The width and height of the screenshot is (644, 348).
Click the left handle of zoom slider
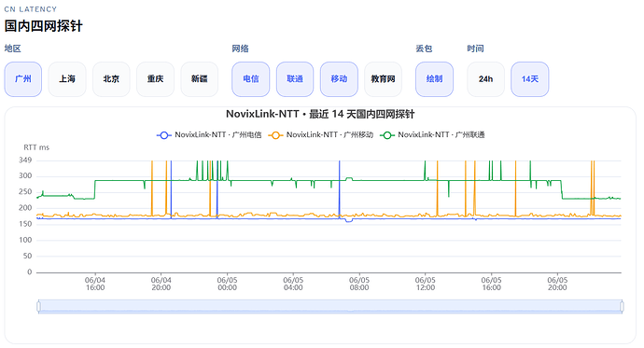point(38,306)
